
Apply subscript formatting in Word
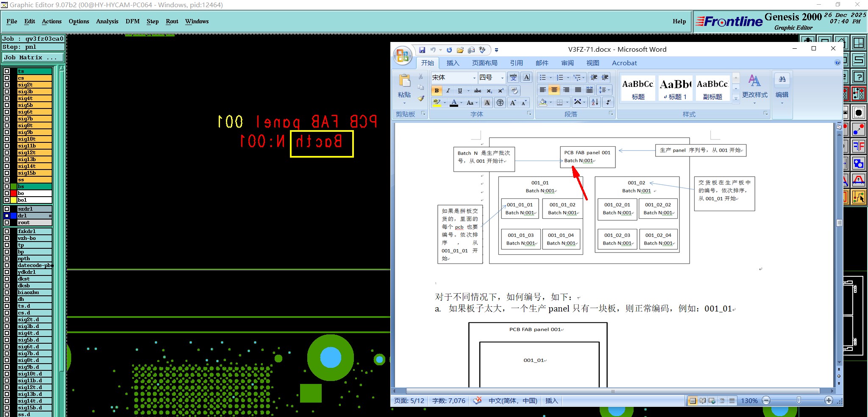coord(489,91)
